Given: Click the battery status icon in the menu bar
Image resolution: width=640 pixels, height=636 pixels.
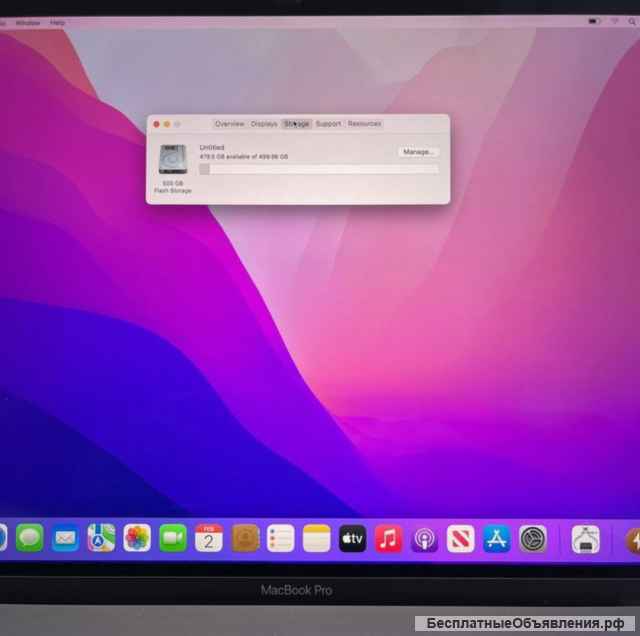Looking at the screenshot, I should pos(594,21).
